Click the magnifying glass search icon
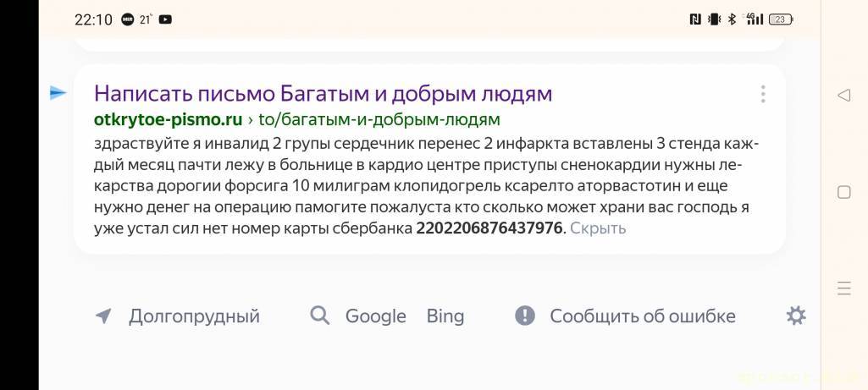Screen dimensions: 868x390 click(319, 316)
